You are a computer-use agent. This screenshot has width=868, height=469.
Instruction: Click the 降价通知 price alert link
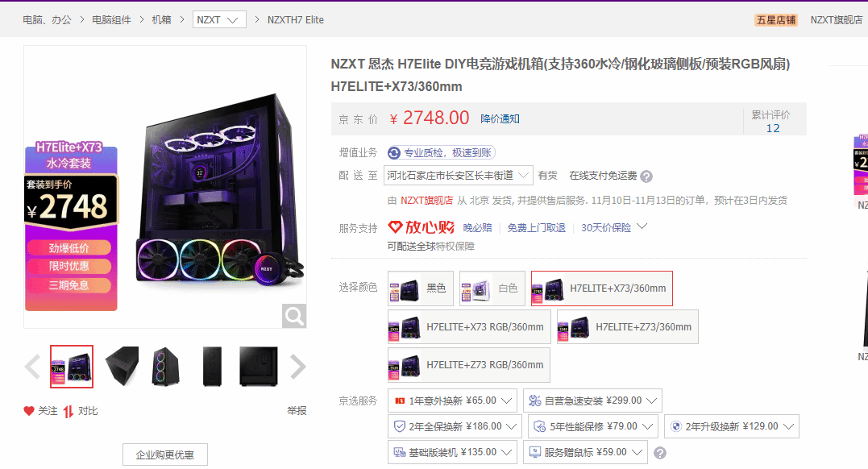500,119
